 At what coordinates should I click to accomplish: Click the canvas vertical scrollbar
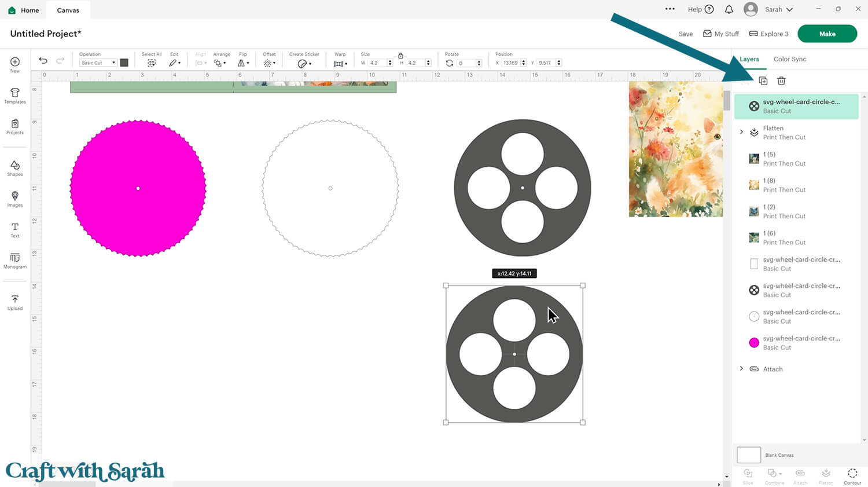pyautogui.click(x=726, y=100)
